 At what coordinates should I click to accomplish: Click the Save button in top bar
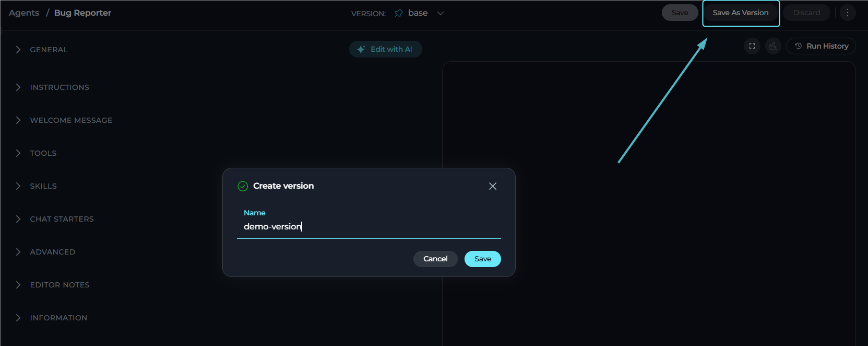(680, 13)
